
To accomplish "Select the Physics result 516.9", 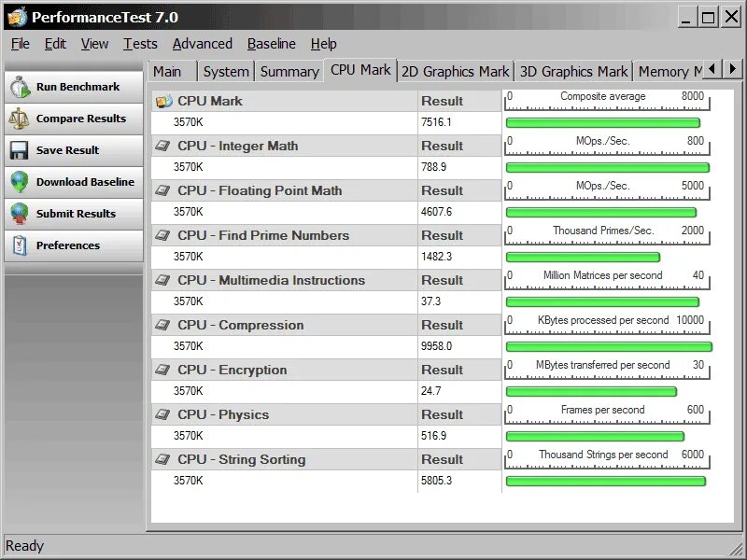I will (433, 436).
